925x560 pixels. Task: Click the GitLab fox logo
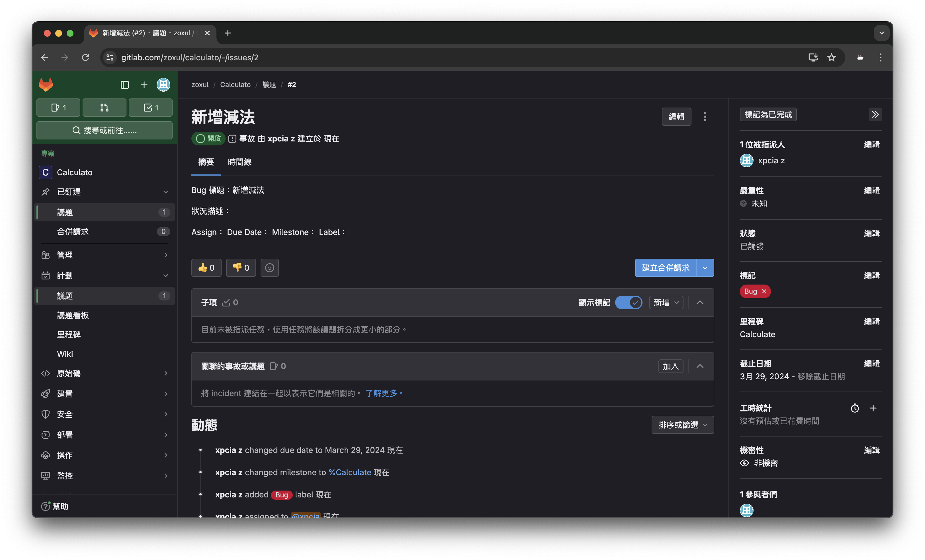pos(46,85)
